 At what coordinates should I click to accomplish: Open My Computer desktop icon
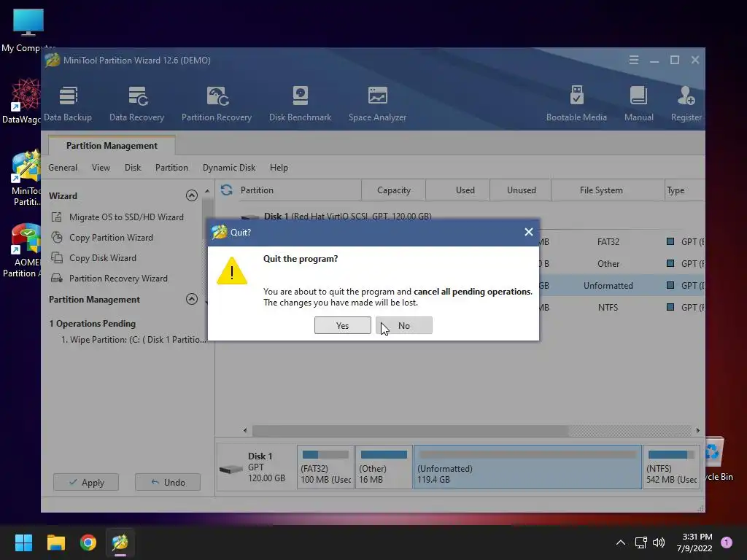(x=28, y=30)
